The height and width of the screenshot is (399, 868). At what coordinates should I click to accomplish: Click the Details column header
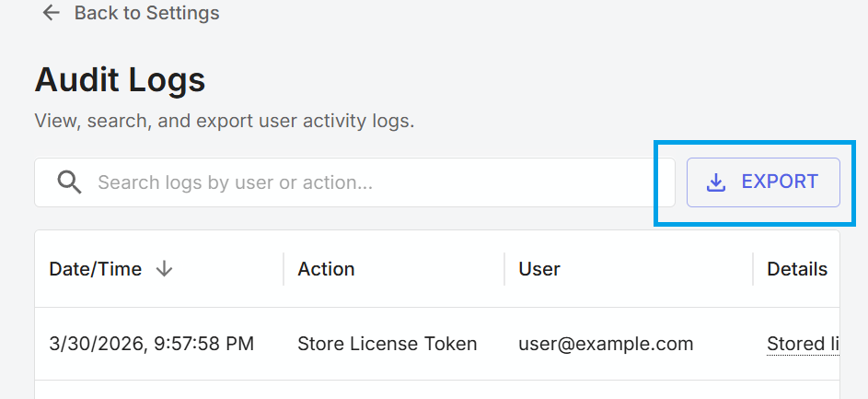coord(797,269)
